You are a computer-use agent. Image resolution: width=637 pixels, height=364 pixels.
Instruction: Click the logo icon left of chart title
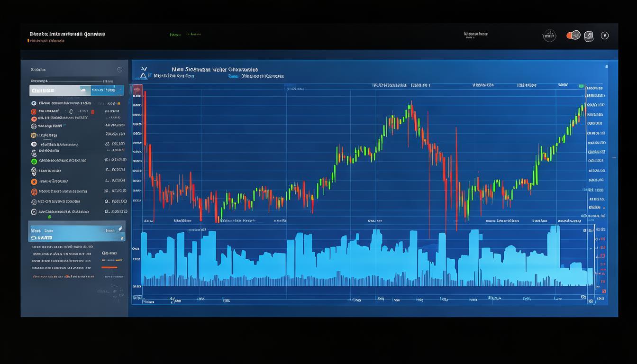coord(144,73)
